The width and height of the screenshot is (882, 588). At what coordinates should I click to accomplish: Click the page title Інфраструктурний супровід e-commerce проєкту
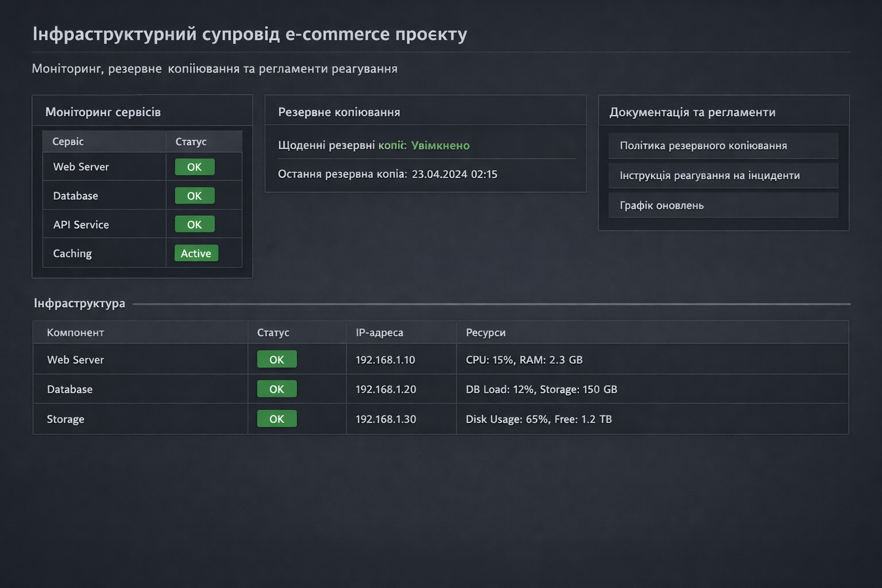tap(250, 34)
